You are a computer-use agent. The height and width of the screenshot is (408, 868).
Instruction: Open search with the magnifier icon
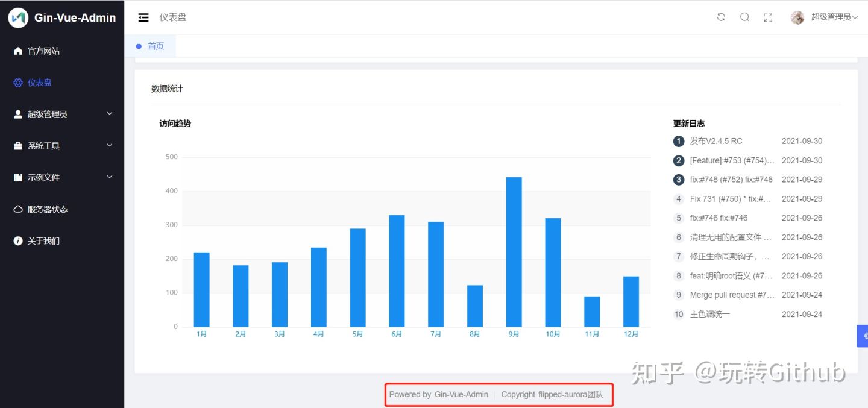[x=745, y=17]
